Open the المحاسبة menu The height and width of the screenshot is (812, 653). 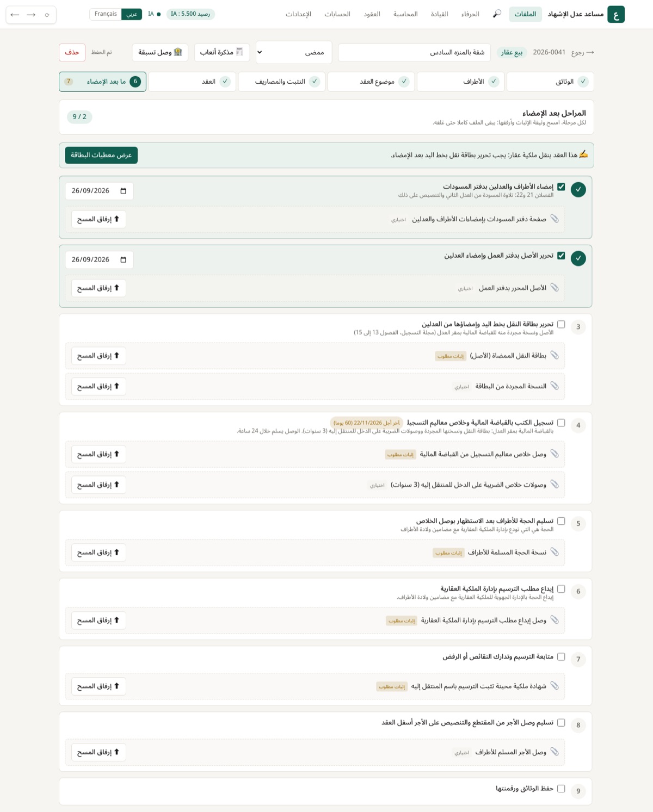[x=405, y=14]
